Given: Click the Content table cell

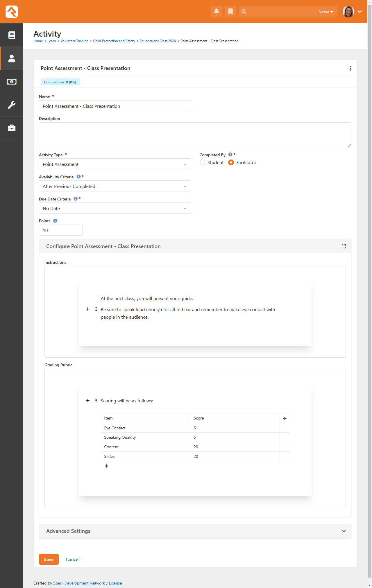Looking at the screenshot, I should (x=145, y=447).
